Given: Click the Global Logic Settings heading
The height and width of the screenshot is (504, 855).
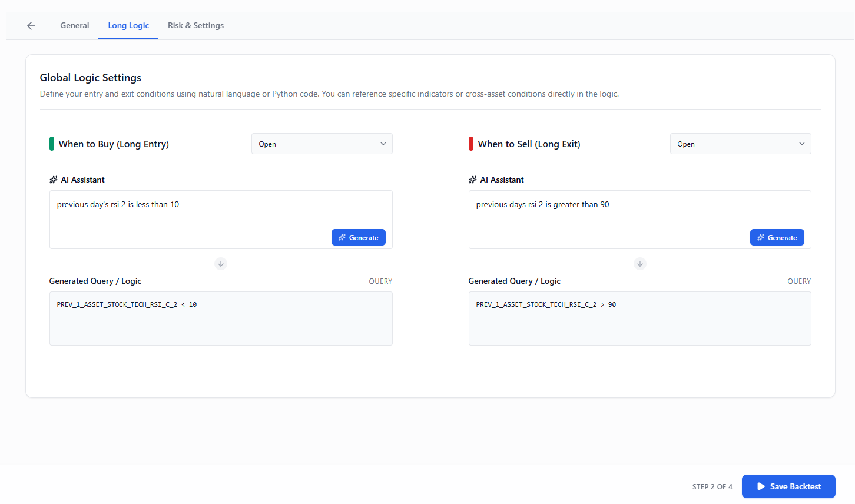Looking at the screenshot, I should tap(91, 78).
